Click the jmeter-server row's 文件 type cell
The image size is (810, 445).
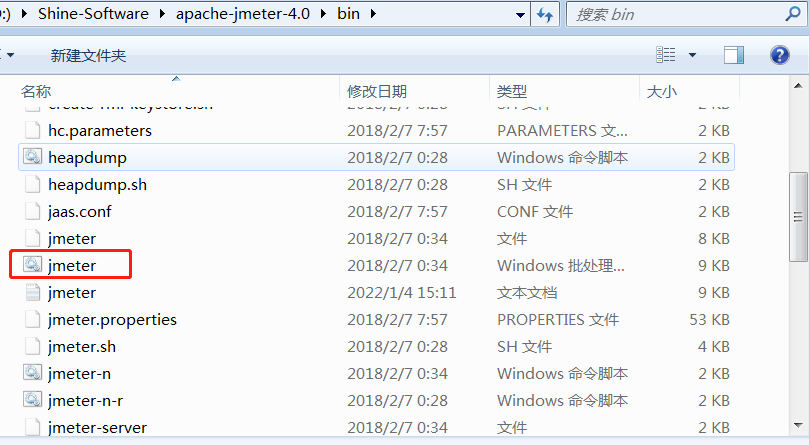pos(512,427)
